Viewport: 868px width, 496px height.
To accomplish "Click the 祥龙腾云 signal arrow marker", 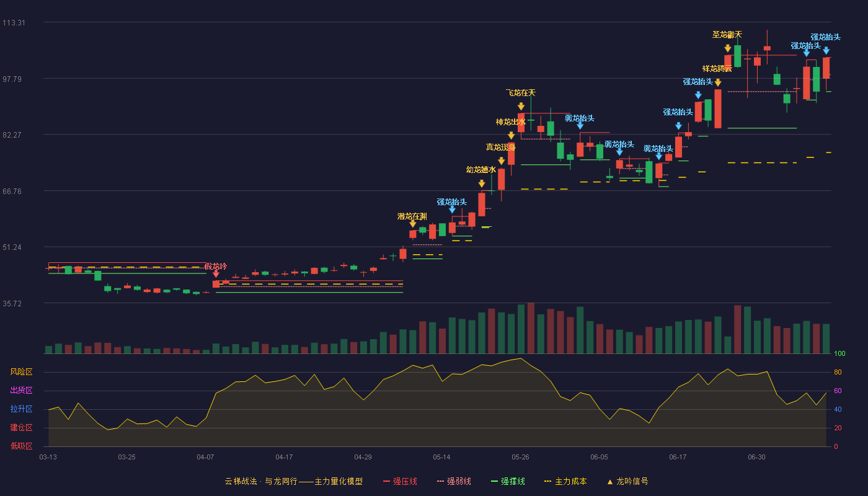I will pos(718,82).
